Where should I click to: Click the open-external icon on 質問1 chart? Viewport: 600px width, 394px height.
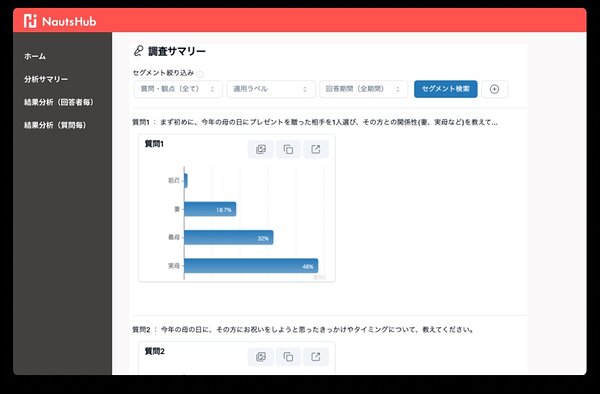click(x=316, y=149)
